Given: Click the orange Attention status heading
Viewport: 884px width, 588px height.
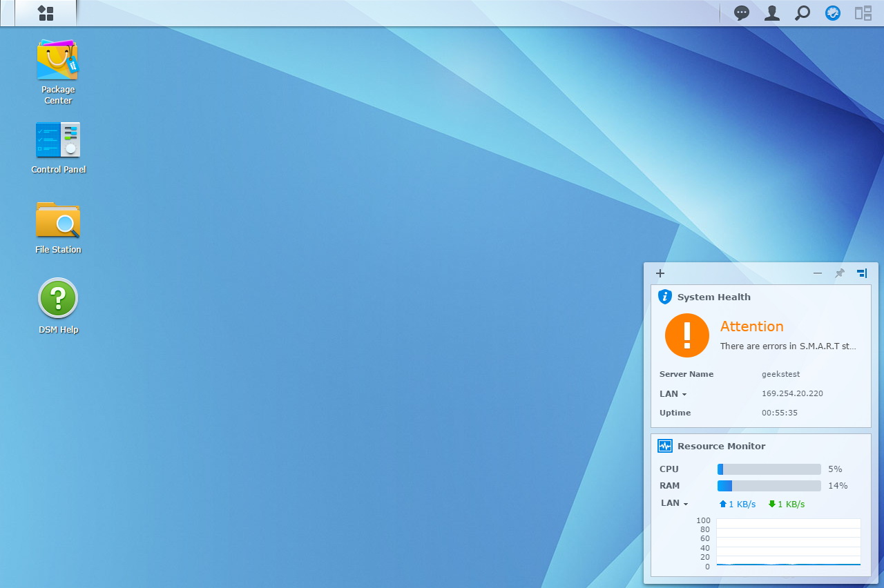Looking at the screenshot, I should click(751, 326).
